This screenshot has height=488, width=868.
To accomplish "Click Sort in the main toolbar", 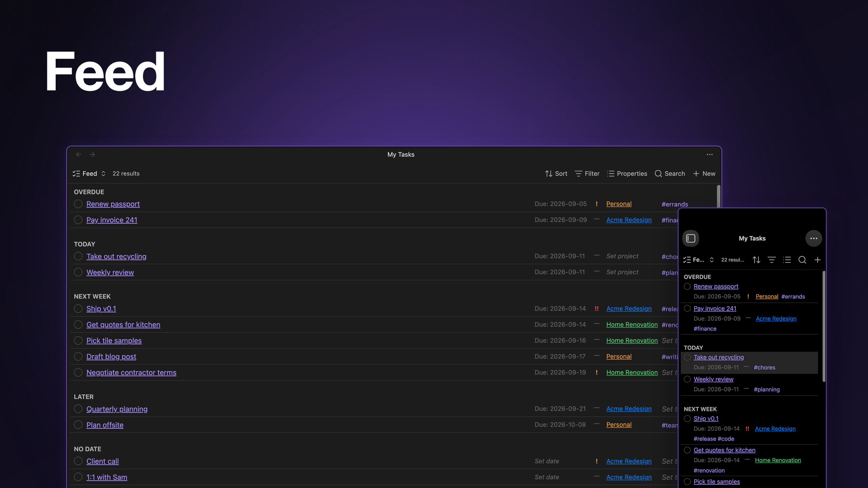I will coord(556,174).
